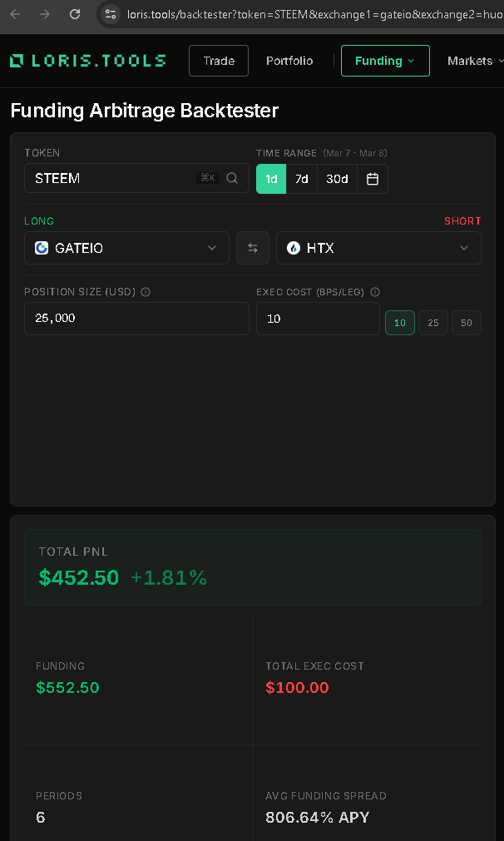Open the Portfolio page
Screen dimensions: 504x841
(289, 61)
